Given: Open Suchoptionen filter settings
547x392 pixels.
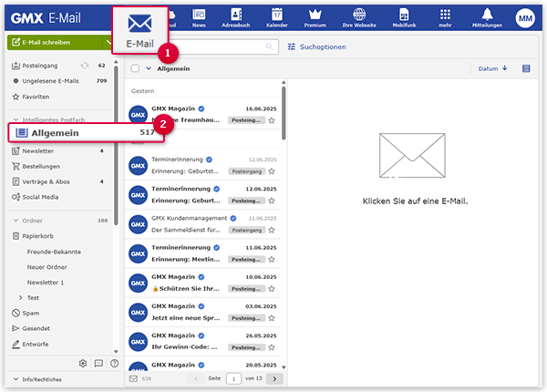Looking at the screenshot, I should click(x=316, y=46).
